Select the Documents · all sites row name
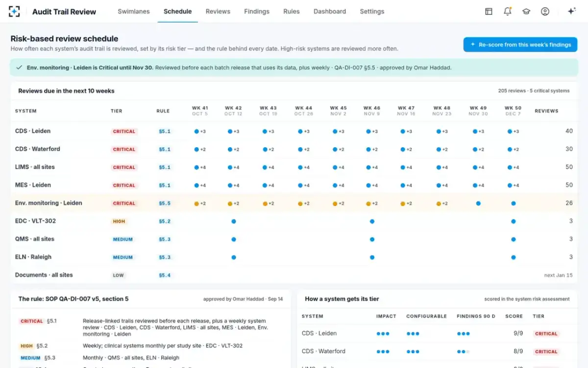Viewport: 588px width, 368px height. 44,275
